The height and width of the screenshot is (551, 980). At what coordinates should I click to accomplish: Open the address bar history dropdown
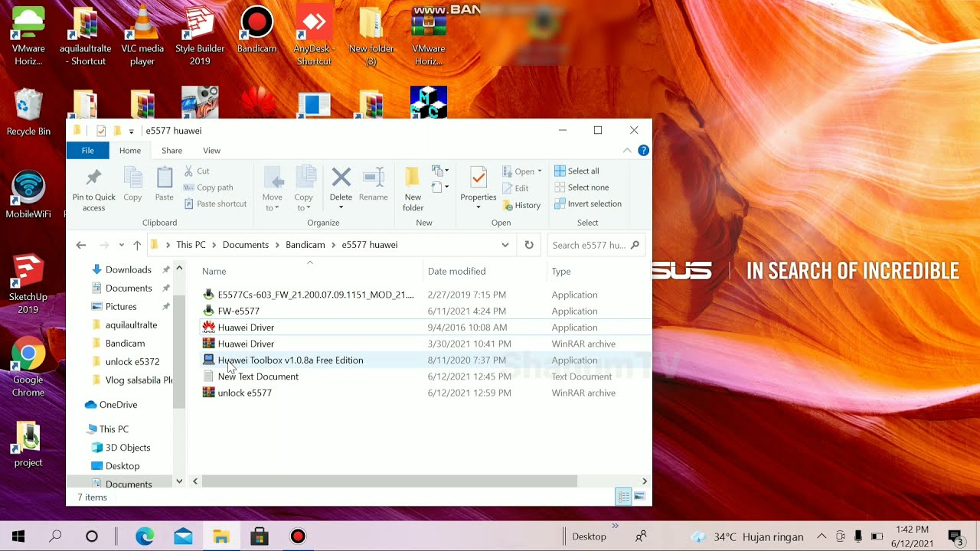pyautogui.click(x=505, y=245)
